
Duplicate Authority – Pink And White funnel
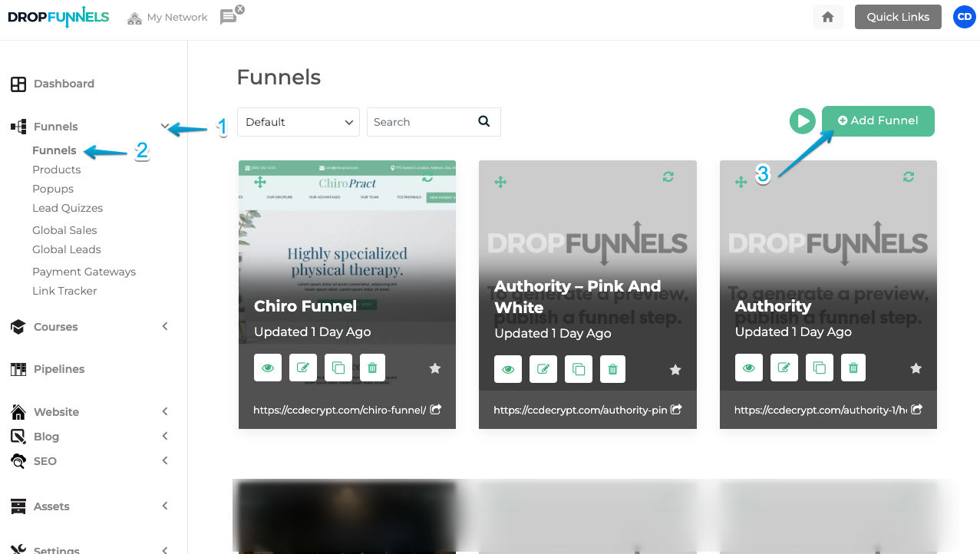579,369
